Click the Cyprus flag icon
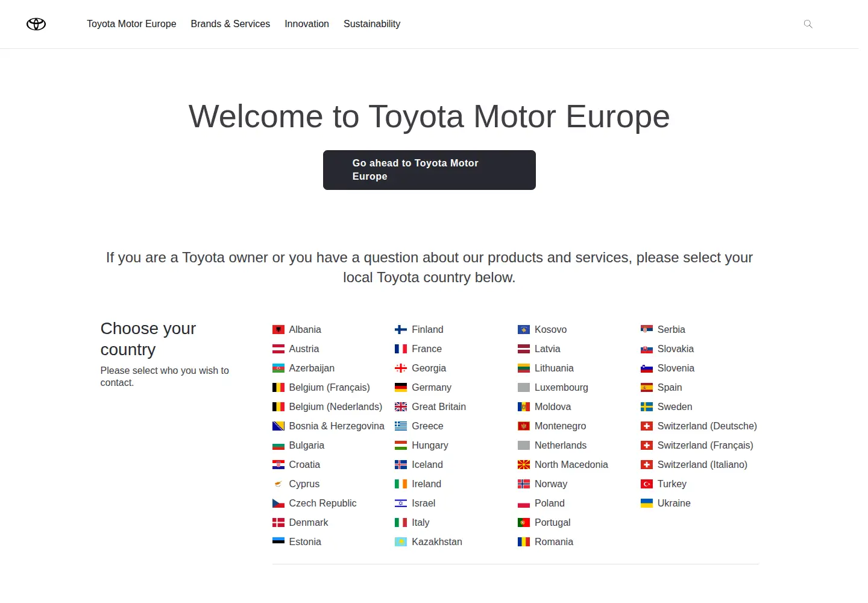 [x=278, y=484]
